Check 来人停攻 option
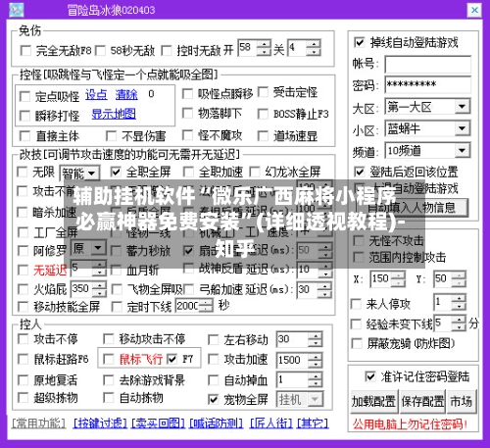 pos(356,304)
